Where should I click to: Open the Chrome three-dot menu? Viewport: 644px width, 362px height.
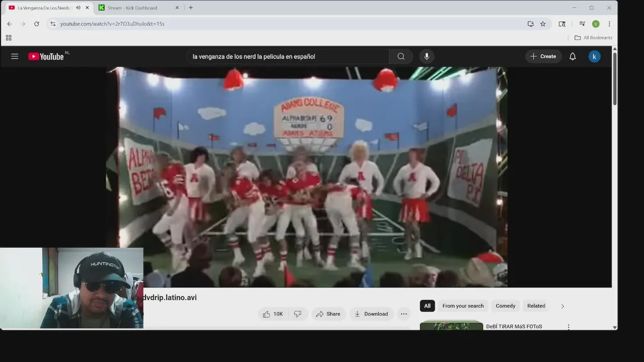point(609,24)
